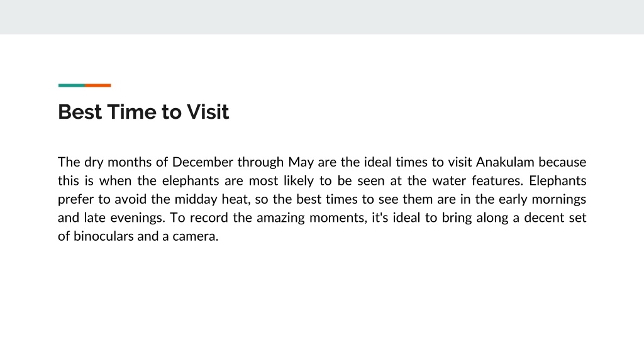Click the 'Best Time to Visit' heading
Viewport: 644px width, 362px height.
143,112
